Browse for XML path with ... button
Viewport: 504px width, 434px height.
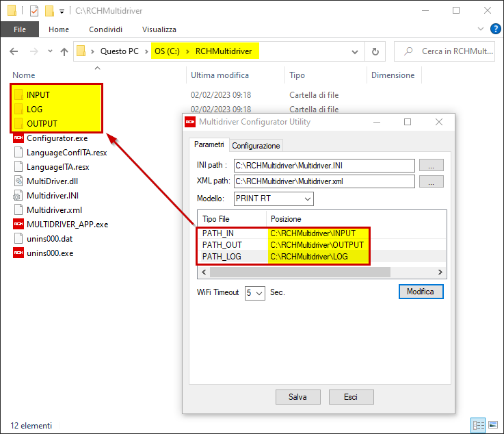tap(432, 181)
